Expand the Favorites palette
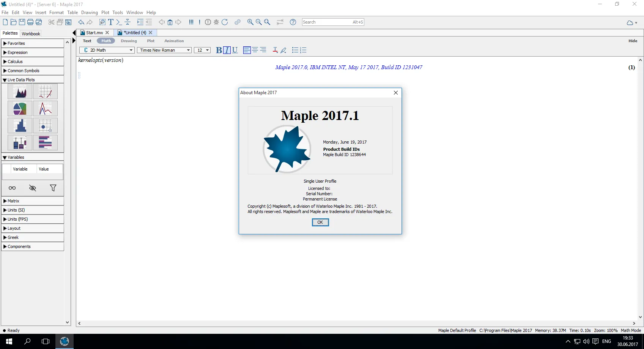 (x=33, y=43)
